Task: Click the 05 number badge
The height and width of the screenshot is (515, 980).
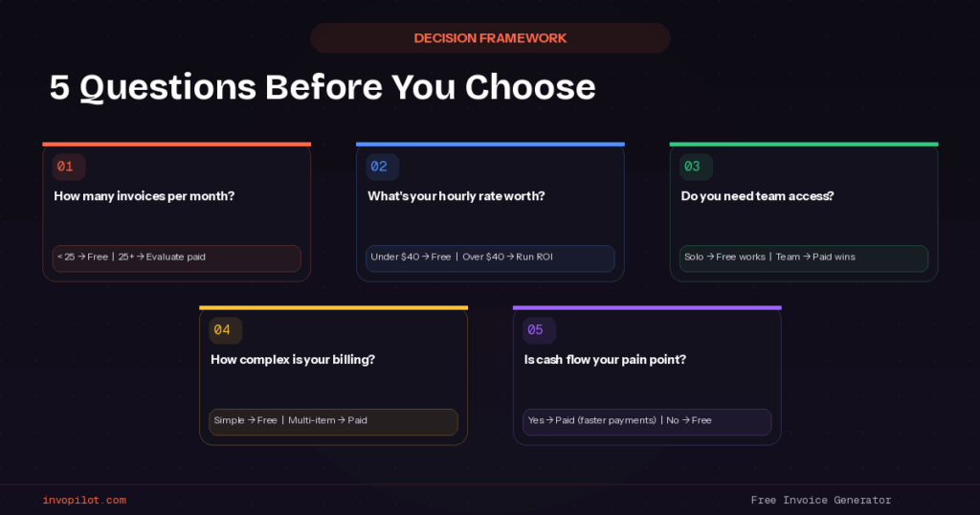Action: tap(538, 330)
